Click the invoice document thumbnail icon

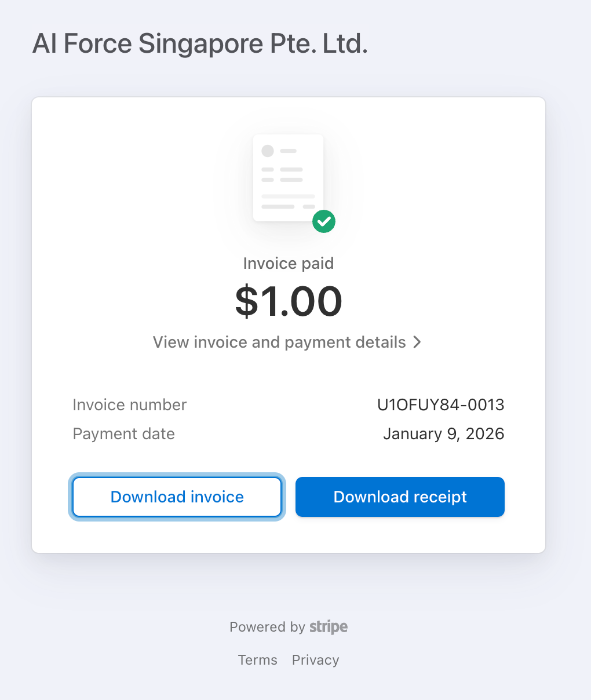click(x=288, y=177)
